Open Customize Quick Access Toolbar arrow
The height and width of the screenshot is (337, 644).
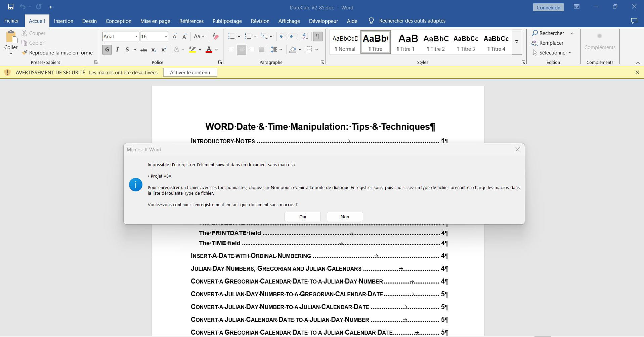point(50,7)
